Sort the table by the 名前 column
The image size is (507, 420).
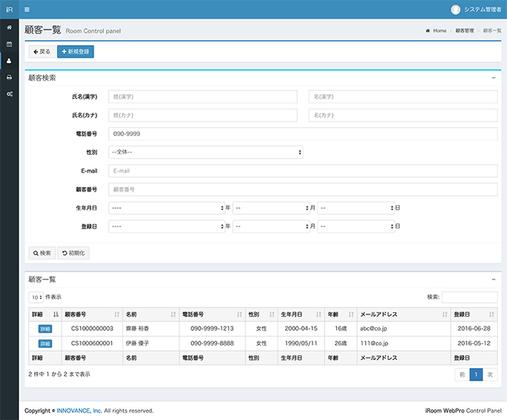click(x=151, y=314)
